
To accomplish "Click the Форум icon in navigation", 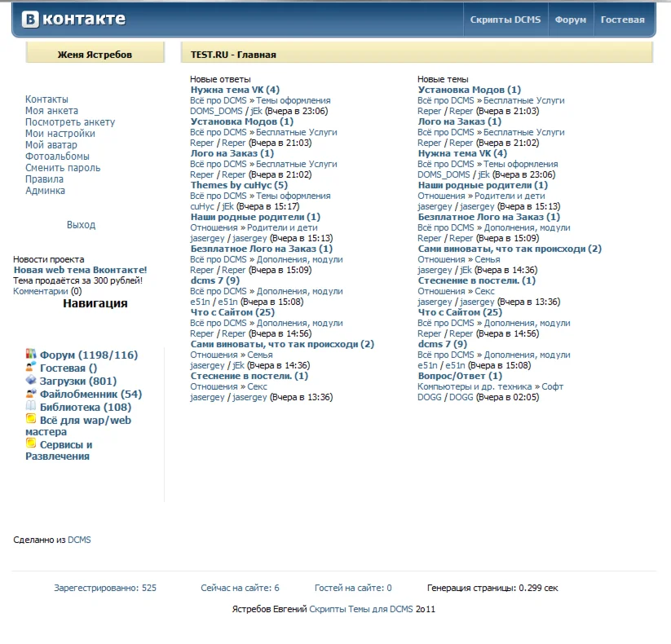I will pyautogui.click(x=31, y=354).
